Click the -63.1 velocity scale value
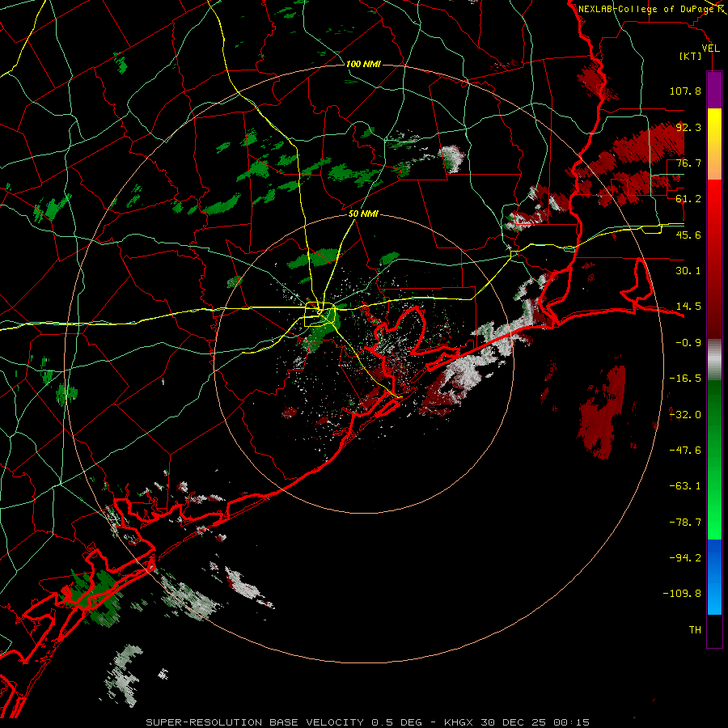This screenshot has height=728, width=728. coord(685,486)
